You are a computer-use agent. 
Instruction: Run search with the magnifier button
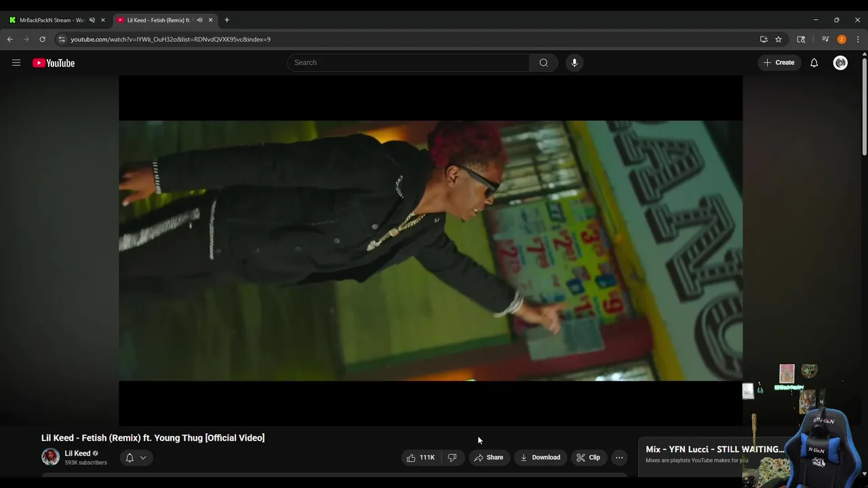coord(544,62)
